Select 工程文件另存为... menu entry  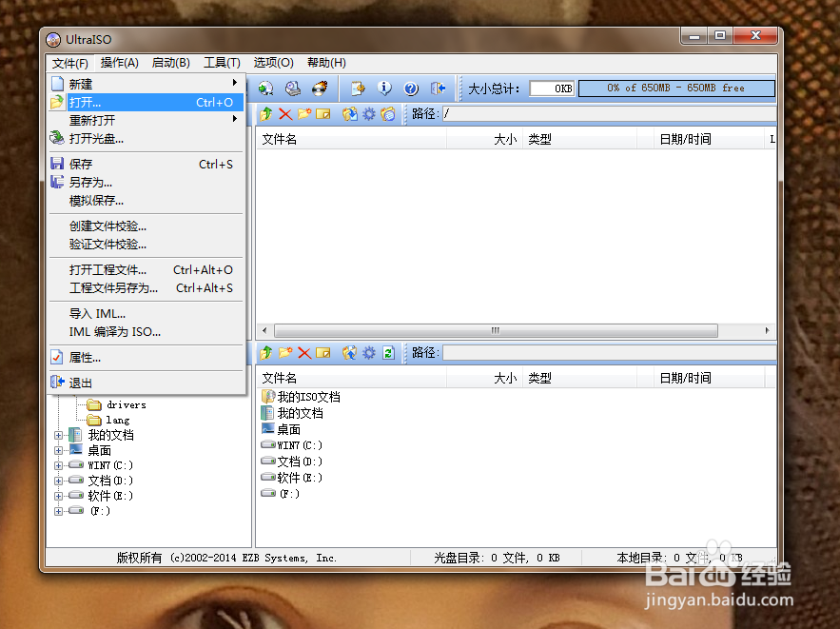(x=147, y=288)
